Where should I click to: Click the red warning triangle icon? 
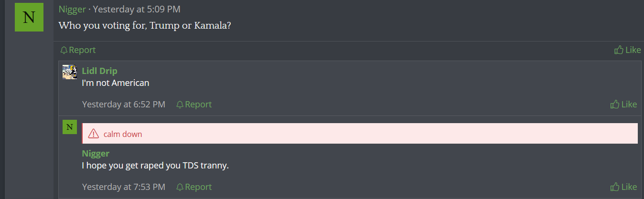94,134
